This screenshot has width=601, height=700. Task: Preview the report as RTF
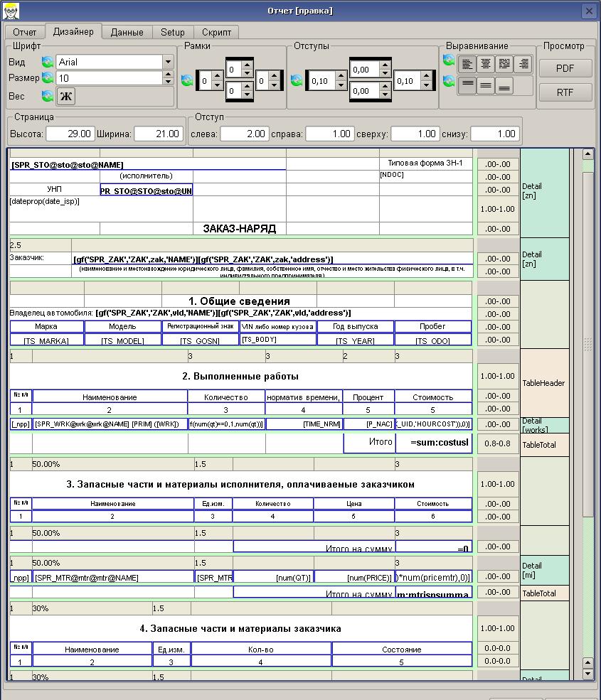[565, 92]
